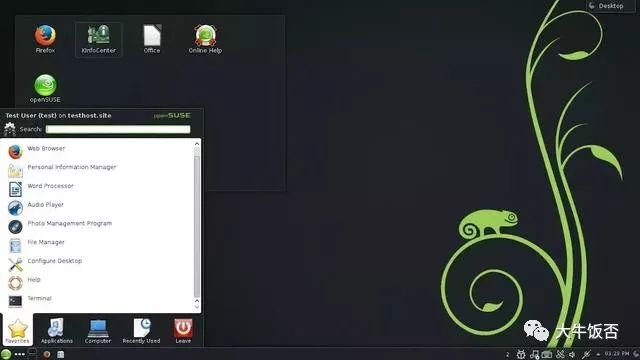Open the Firefox desktop icon
The image size is (640, 360).
tap(45, 39)
